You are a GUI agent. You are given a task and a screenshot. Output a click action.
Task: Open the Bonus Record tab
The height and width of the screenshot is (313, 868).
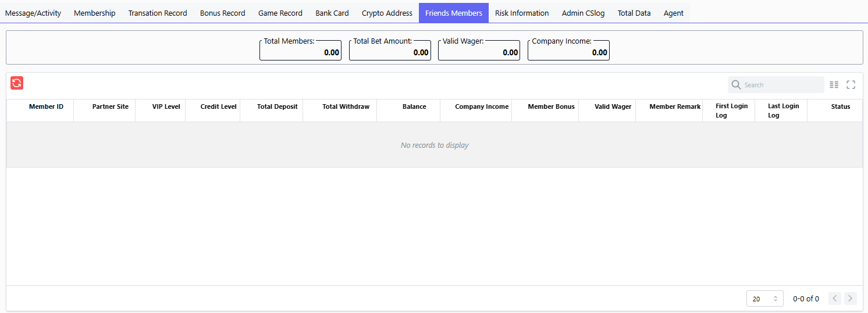(x=223, y=13)
